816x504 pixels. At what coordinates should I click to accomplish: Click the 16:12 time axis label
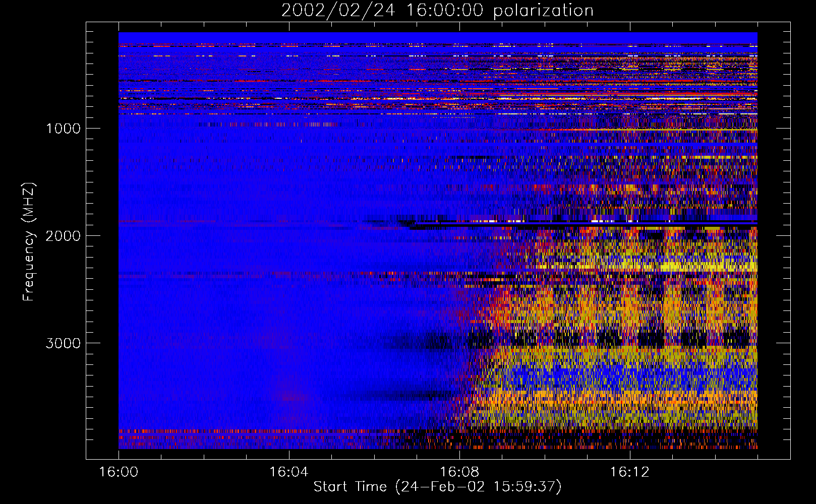tap(630, 472)
